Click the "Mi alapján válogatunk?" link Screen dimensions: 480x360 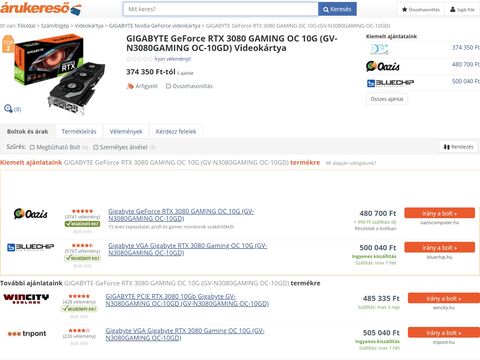351,163
